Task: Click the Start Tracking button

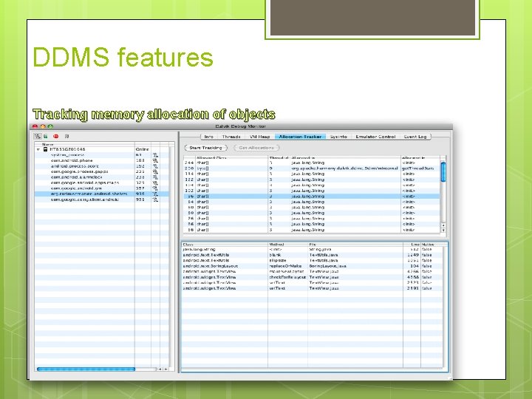Action: [205, 148]
